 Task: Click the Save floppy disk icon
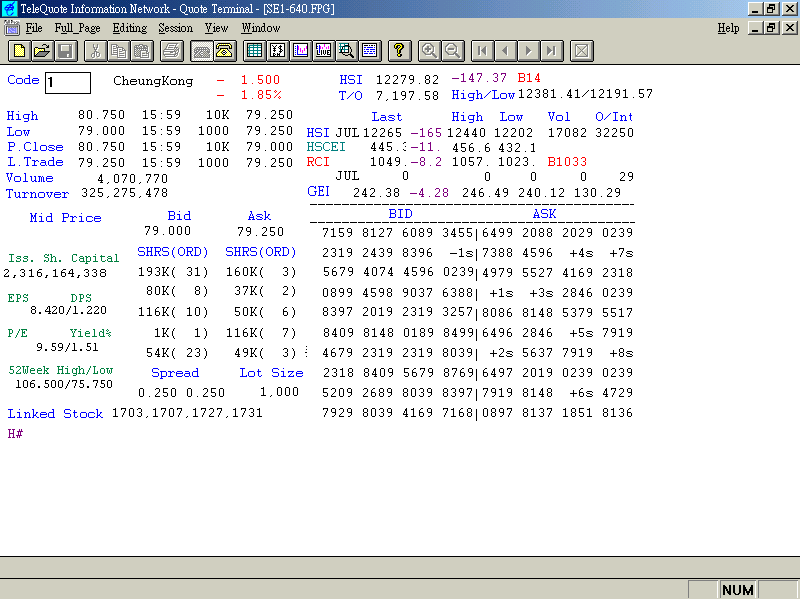click(65, 51)
